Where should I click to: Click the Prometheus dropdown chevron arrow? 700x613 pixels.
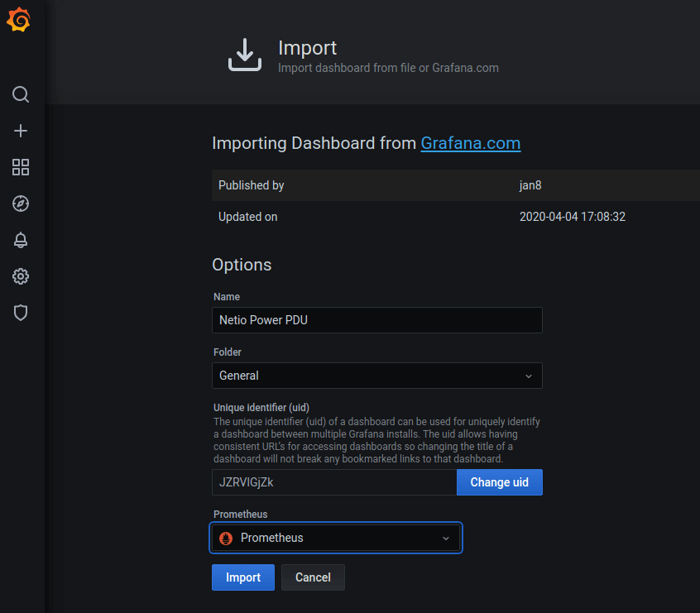tap(446, 539)
